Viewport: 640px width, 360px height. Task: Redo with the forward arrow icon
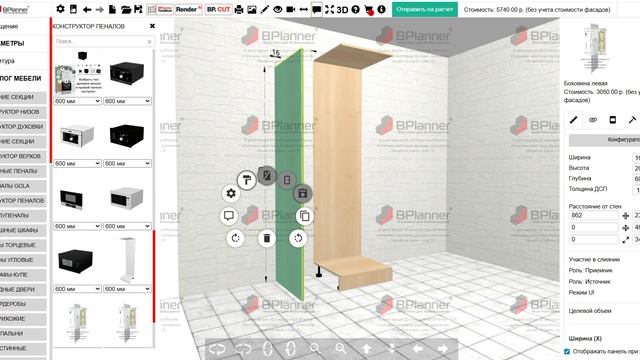pos(100,9)
